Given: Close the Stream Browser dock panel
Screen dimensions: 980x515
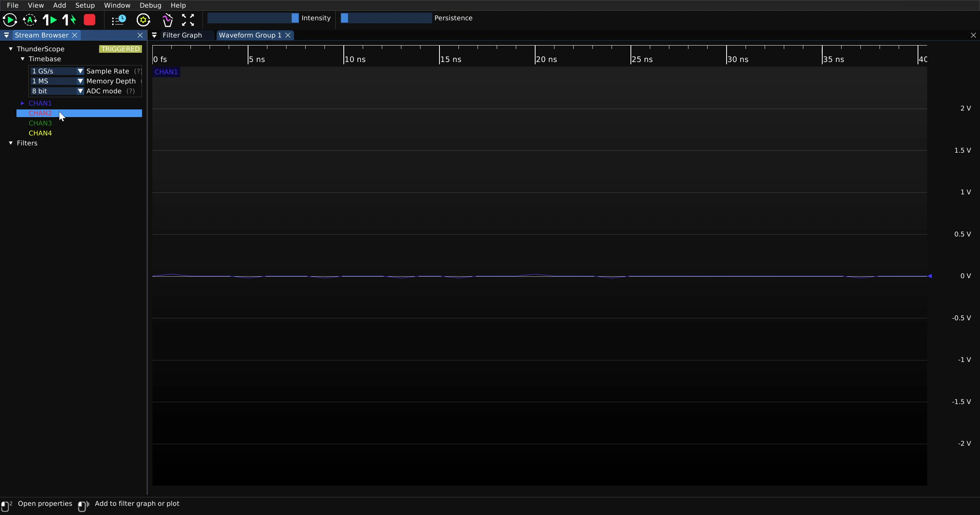Looking at the screenshot, I should point(140,35).
